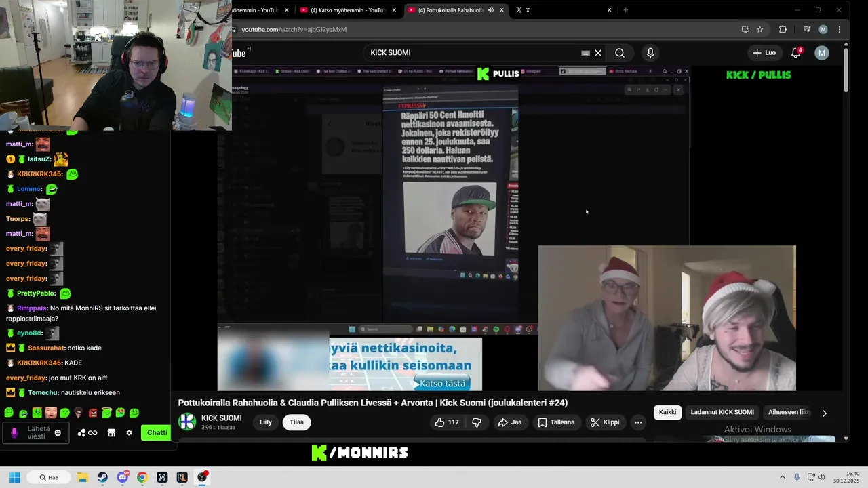Open Steam from the taskbar
The width and height of the screenshot is (868, 488).
pos(102,477)
